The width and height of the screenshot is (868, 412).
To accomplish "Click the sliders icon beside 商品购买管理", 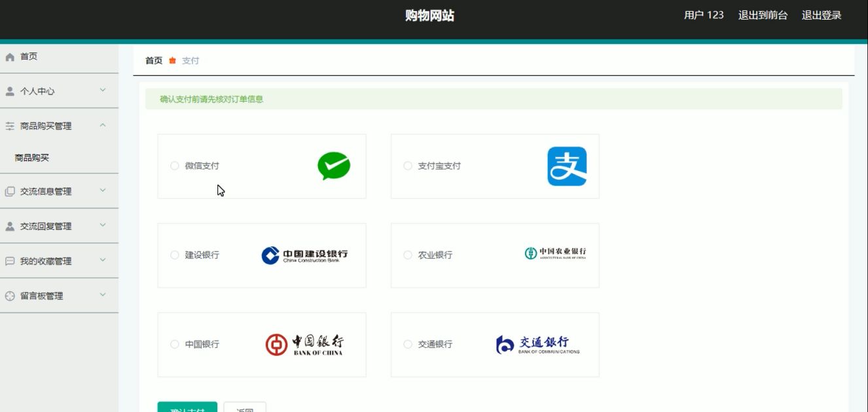I will (10, 126).
